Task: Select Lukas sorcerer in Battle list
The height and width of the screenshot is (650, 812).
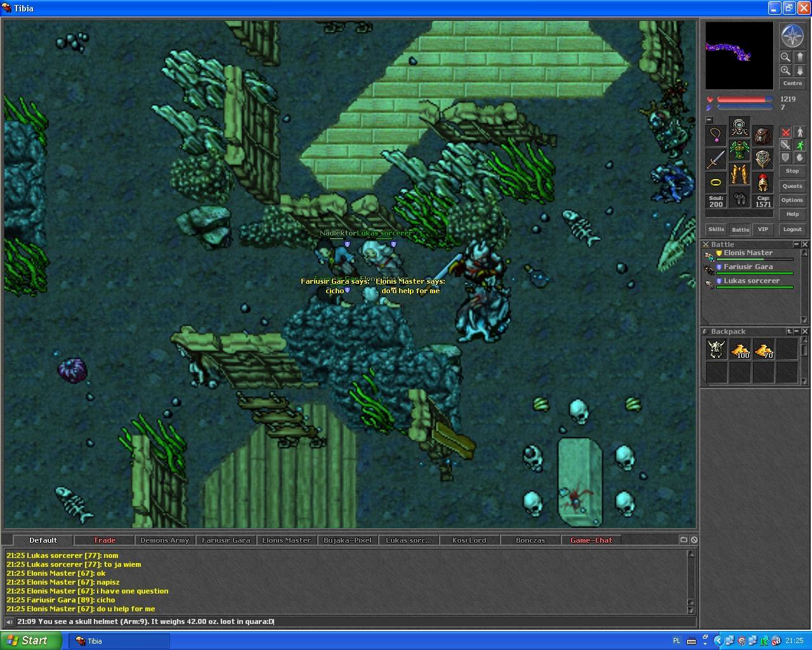Action: tap(749, 283)
